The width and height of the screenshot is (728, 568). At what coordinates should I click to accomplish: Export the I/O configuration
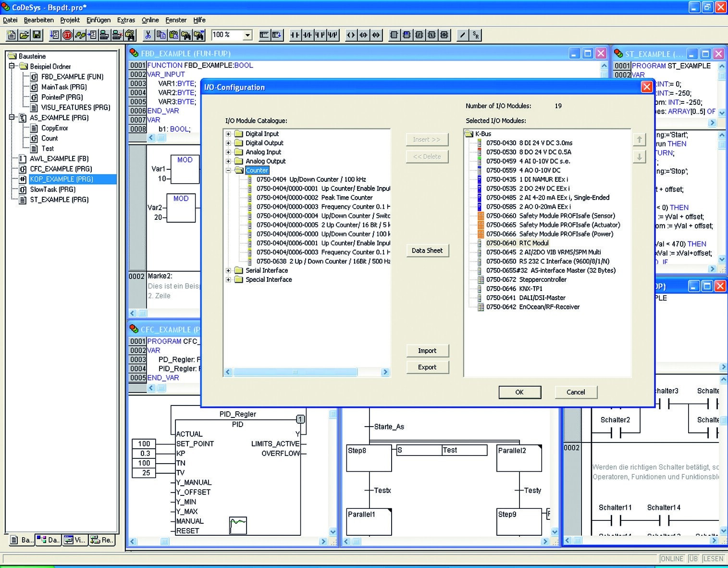(x=427, y=367)
